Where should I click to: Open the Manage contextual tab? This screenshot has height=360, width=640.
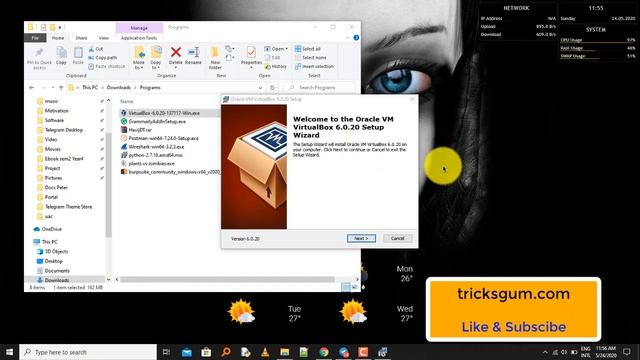(x=139, y=28)
